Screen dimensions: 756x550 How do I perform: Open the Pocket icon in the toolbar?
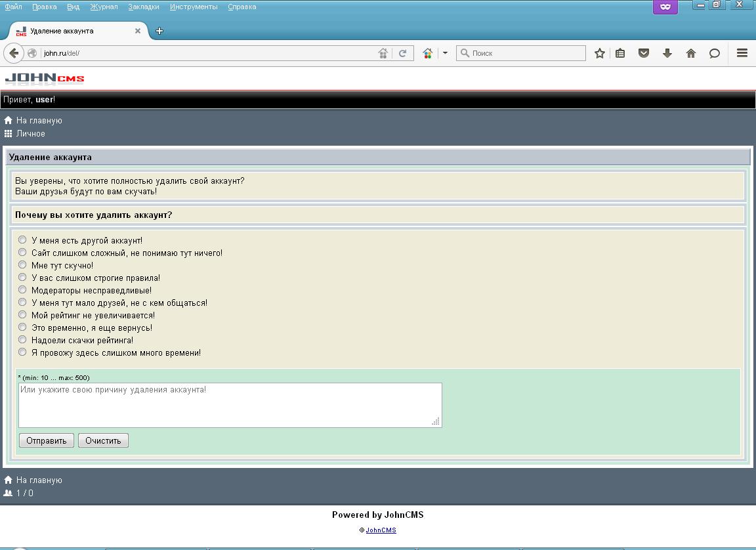point(644,53)
